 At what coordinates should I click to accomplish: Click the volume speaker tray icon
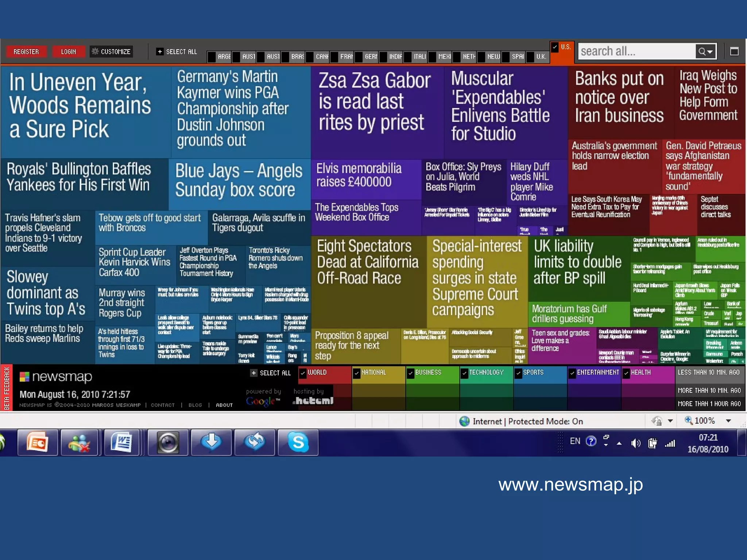coord(635,443)
